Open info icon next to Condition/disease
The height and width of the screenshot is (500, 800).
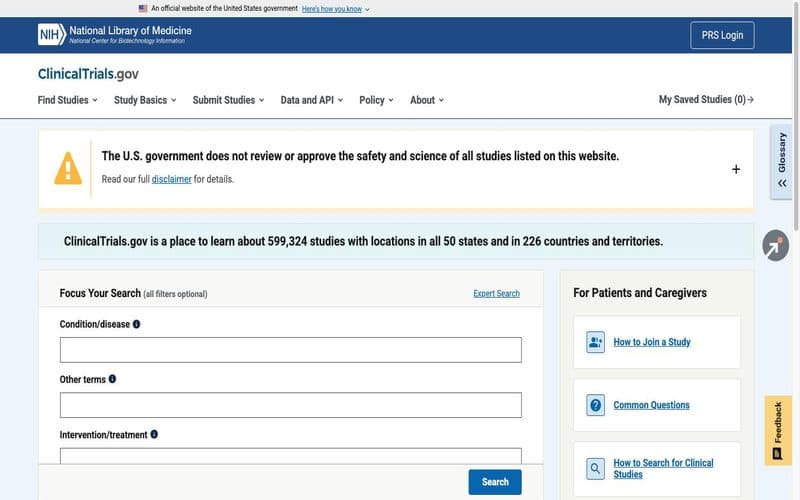coord(136,324)
